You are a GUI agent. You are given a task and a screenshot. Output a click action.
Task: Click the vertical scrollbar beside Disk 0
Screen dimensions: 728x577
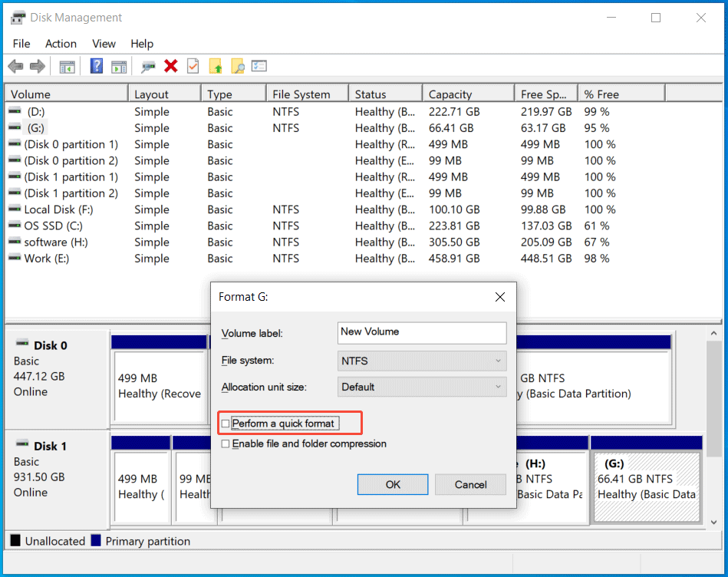pos(713,376)
